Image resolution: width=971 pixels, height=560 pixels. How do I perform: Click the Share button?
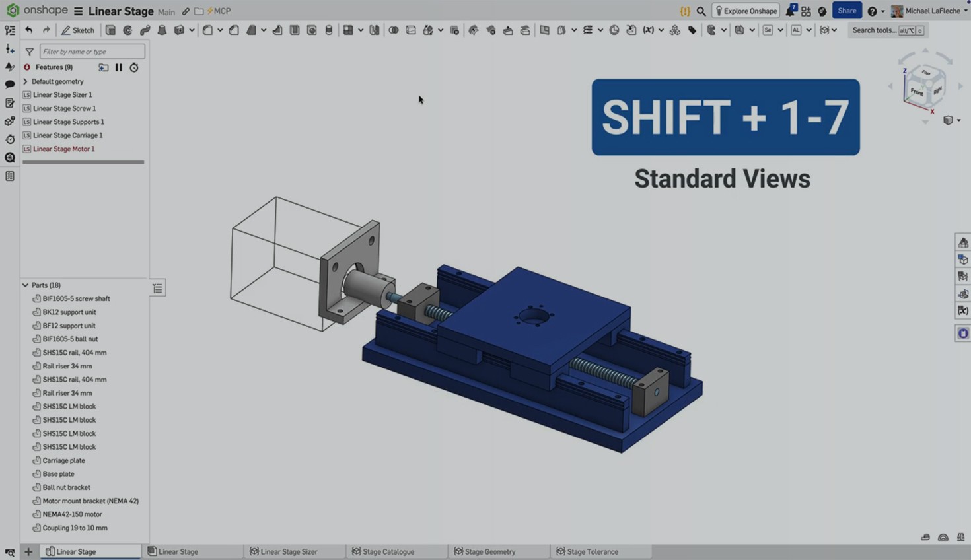[847, 11]
